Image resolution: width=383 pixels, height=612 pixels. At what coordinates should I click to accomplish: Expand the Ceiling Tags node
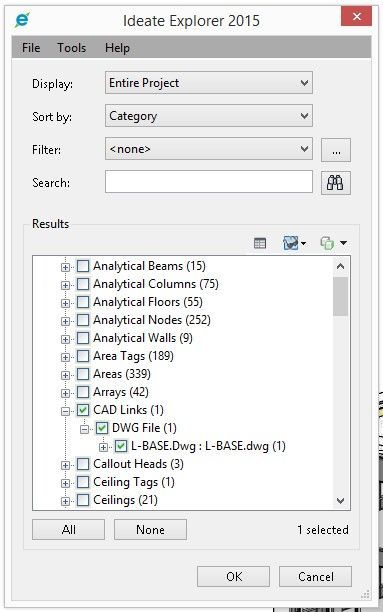coord(65,483)
